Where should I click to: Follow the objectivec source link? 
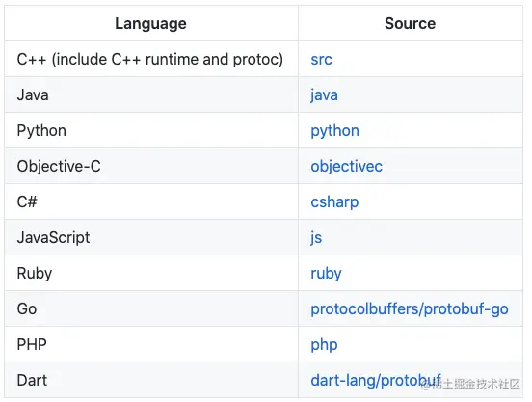tap(346, 167)
